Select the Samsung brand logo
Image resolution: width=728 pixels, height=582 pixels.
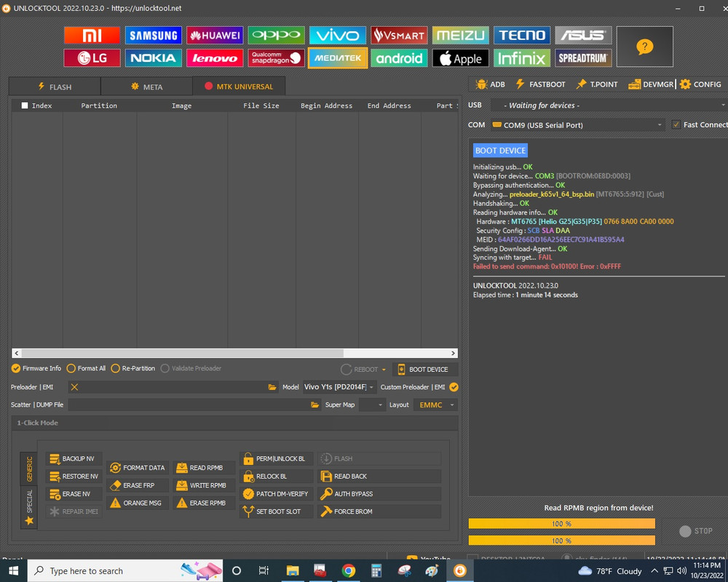pyautogui.click(x=153, y=35)
